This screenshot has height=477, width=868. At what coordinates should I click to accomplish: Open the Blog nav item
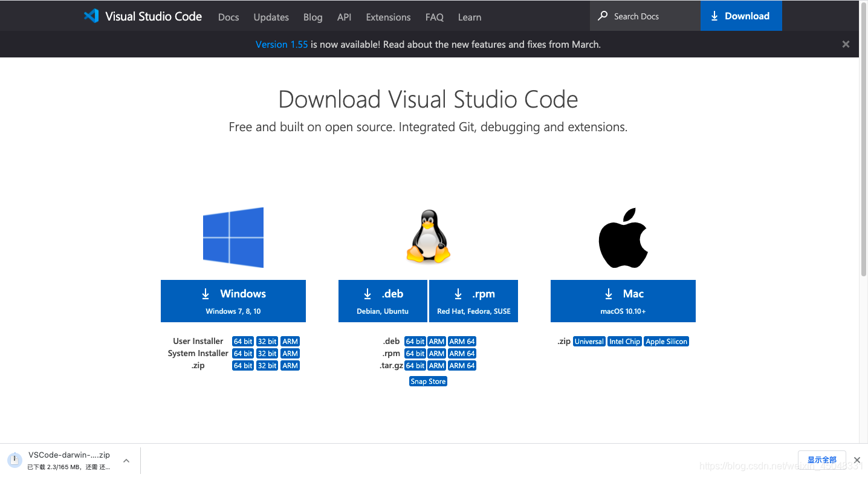[x=313, y=17]
